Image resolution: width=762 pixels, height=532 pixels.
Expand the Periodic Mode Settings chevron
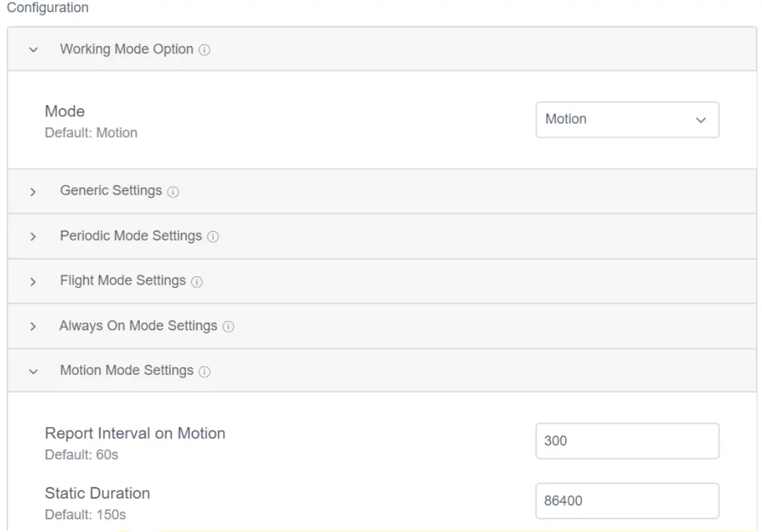pyautogui.click(x=33, y=237)
